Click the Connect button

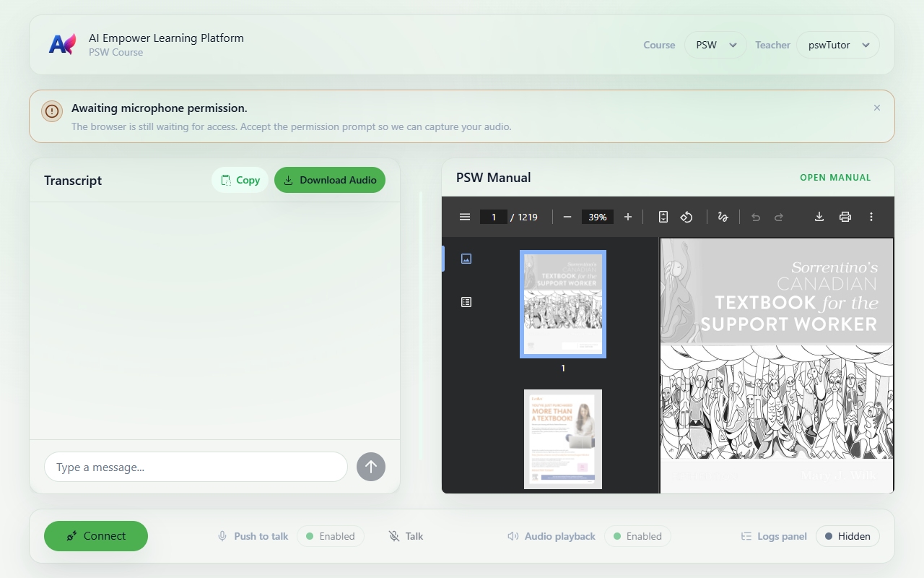[96, 536]
